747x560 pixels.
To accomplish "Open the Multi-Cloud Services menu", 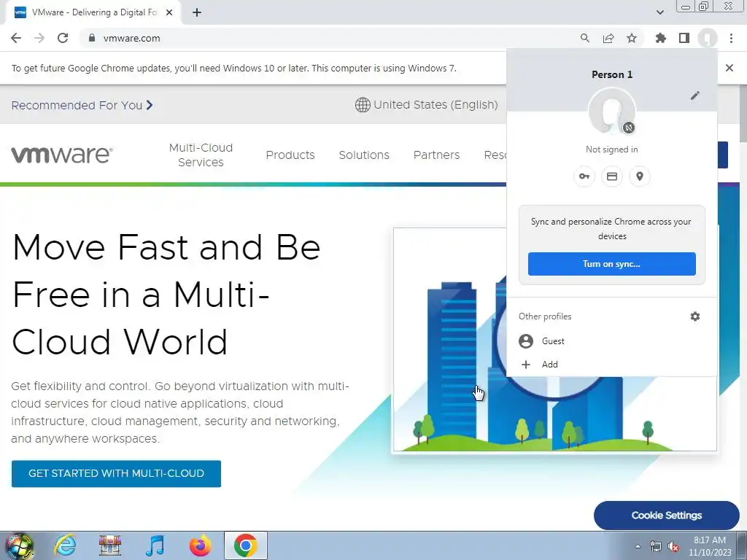I will pos(201,155).
